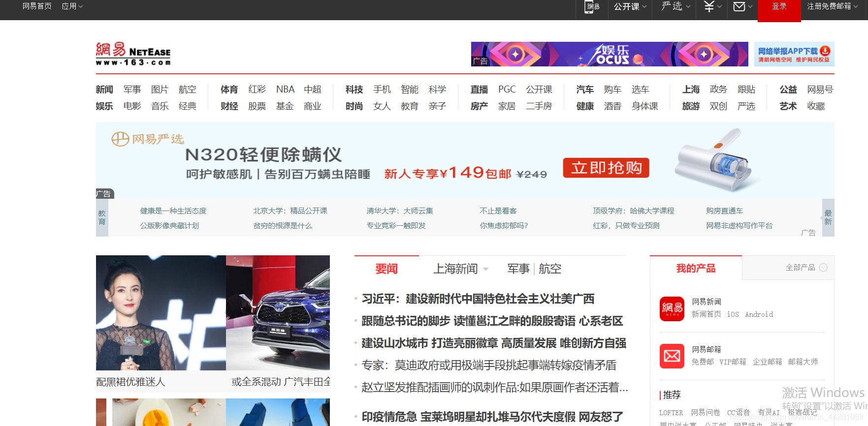This screenshot has height=426, width=868.
Task: Click the 立即抢购 button in the ad
Action: [x=606, y=168]
